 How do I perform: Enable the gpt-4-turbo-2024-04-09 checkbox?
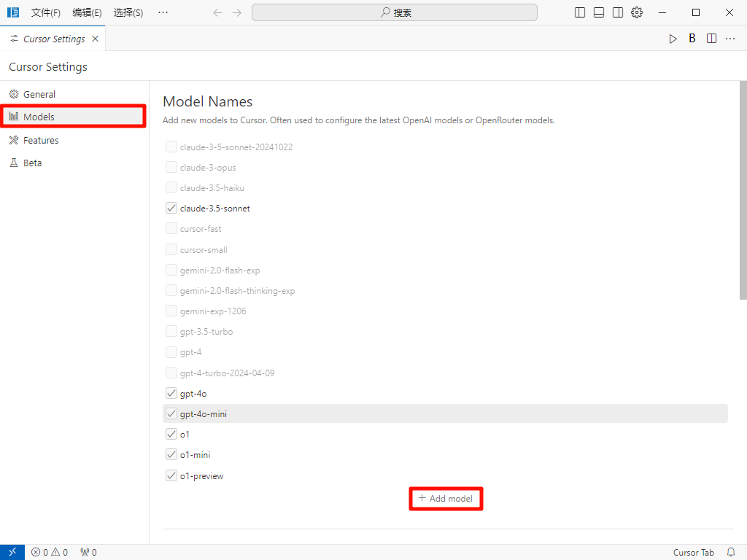click(x=171, y=373)
